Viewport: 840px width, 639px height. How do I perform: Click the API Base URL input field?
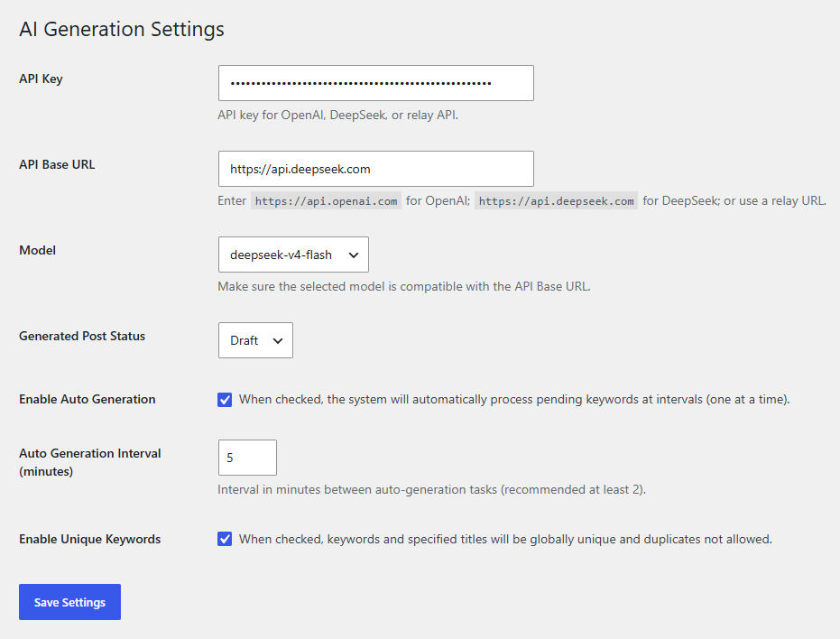tap(375, 169)
